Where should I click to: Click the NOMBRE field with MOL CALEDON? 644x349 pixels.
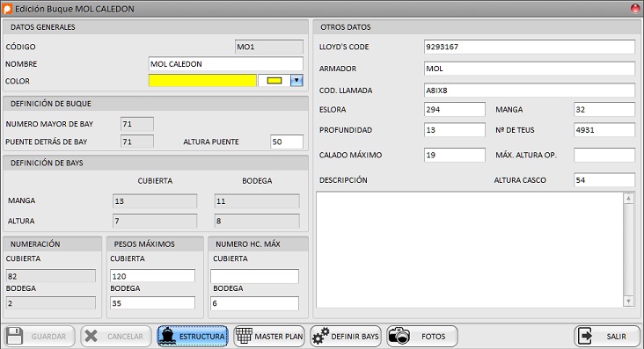point(226,64)
